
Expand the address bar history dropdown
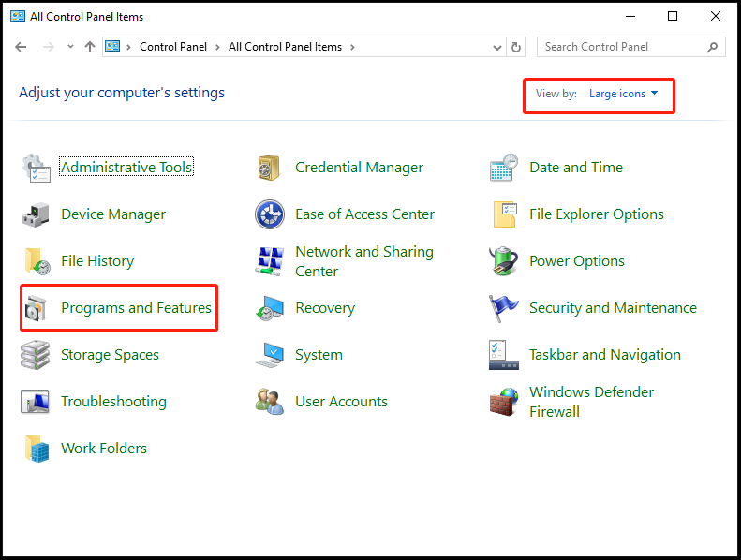tap(497, 47)
